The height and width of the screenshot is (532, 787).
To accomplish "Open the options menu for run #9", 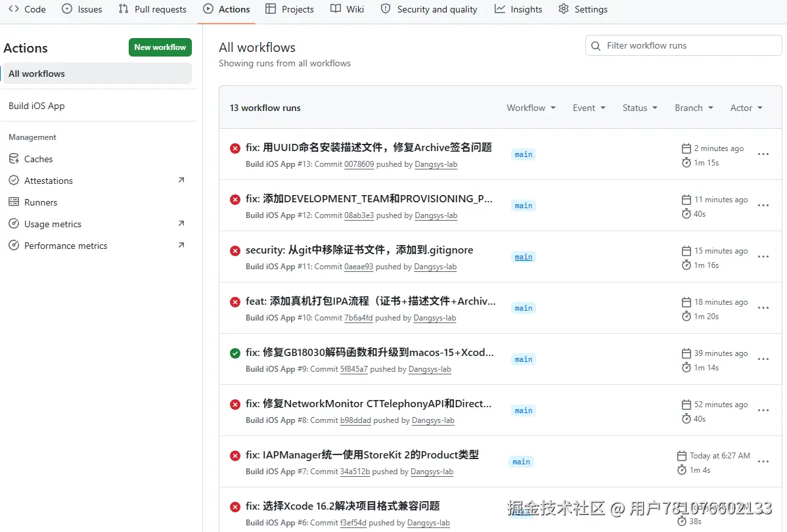I will point(763,359).
